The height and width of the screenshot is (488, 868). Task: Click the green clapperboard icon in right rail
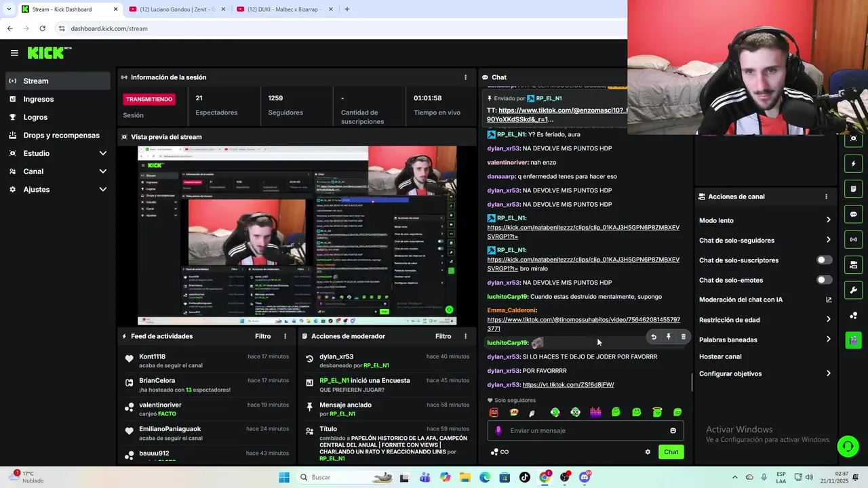click(853, 340)
